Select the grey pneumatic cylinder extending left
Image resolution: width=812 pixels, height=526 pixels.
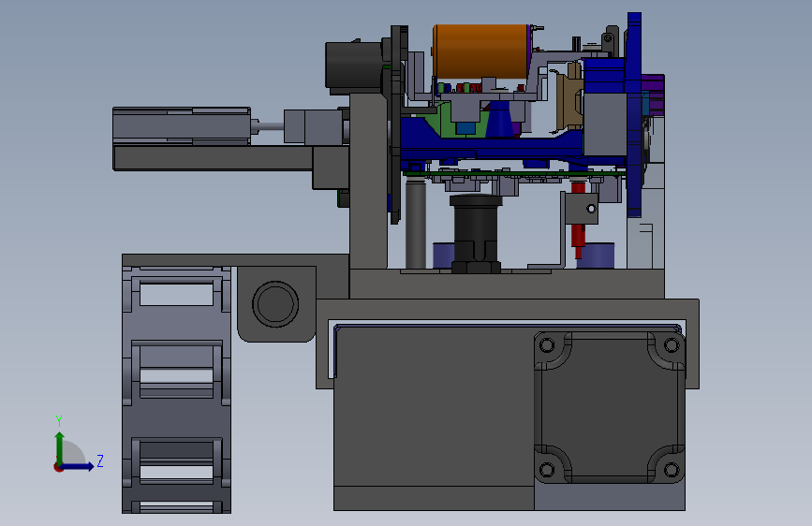point(182,125)
